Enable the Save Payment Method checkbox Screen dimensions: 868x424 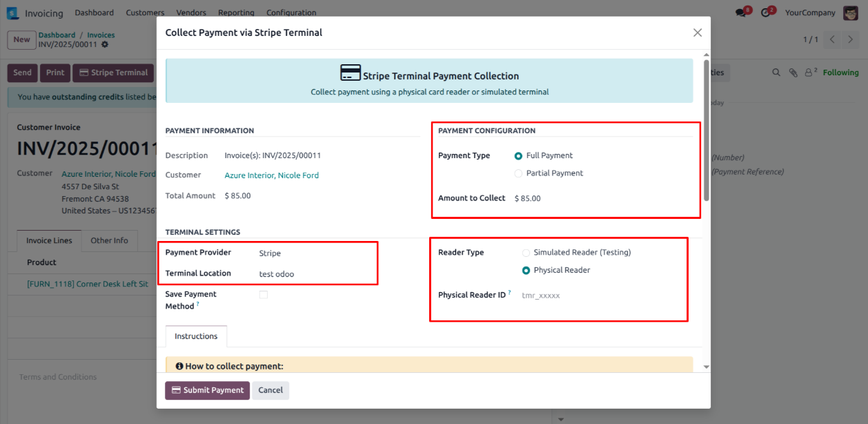264,295
